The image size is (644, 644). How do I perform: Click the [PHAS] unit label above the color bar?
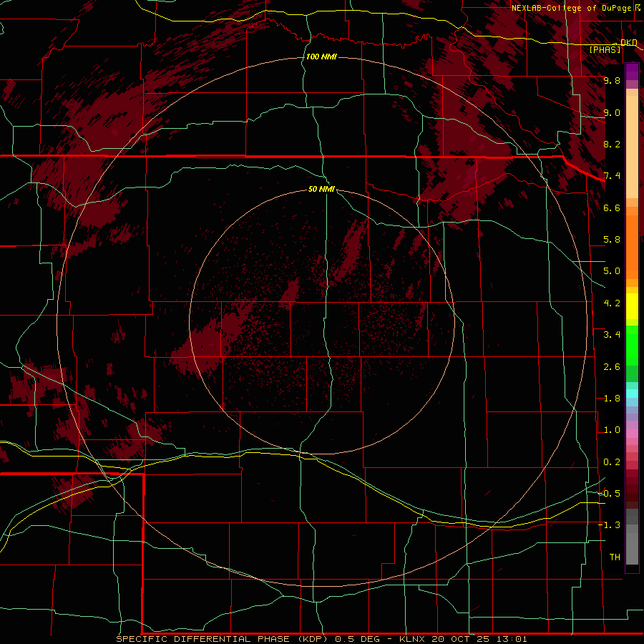click(x=605, y=49)
